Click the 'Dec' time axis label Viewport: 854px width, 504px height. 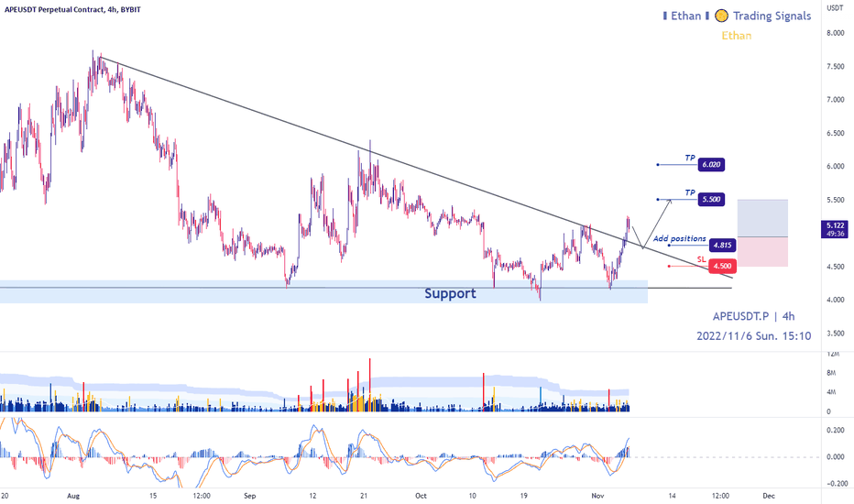769,497
